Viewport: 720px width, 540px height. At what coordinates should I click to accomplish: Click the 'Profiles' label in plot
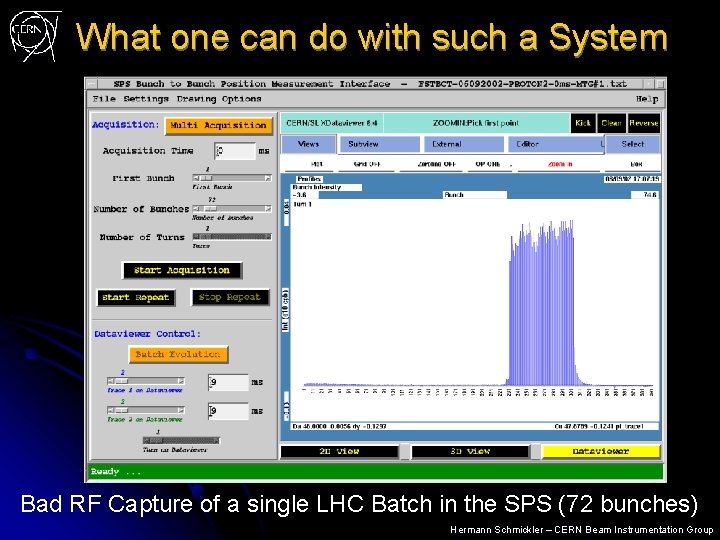point(309,179)
